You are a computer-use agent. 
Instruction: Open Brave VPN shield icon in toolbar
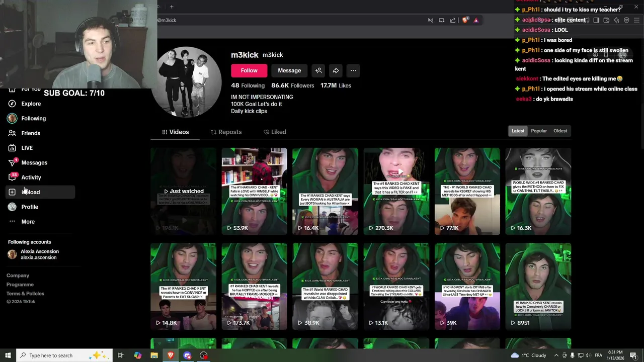[x=626, y=20]
